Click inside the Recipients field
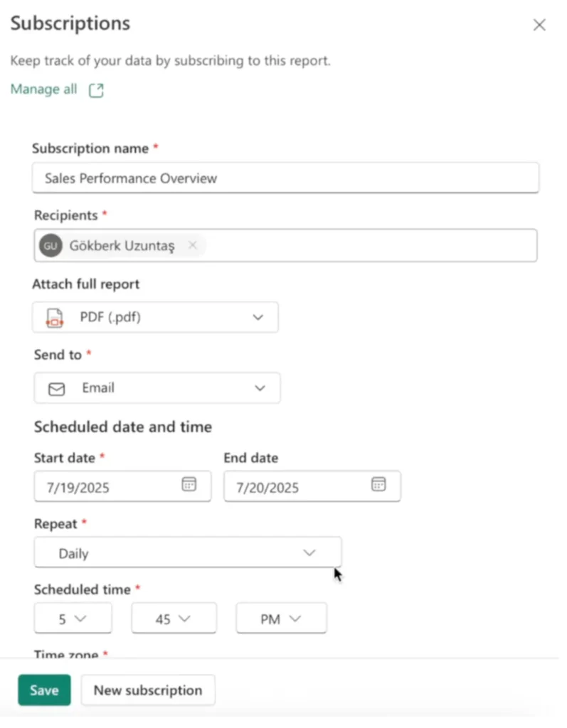This screenshot has height=728, width=567. pos(370,246)
